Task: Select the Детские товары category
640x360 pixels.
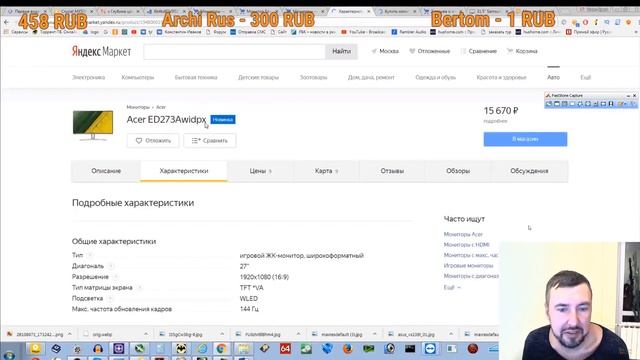Action: [258, 77]
